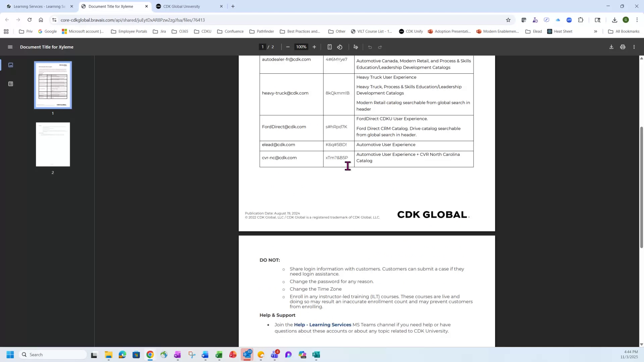Viewport: 644px width, 362px height.
Task: Print the document
Action: coord(623,47)
